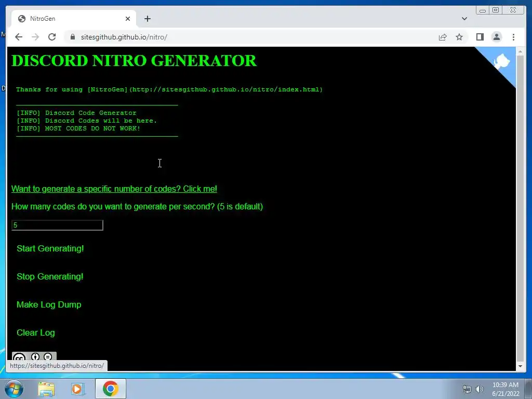Screen dimensions: 532x399
Task: View site info via lock icon
Action: [73, 37]
